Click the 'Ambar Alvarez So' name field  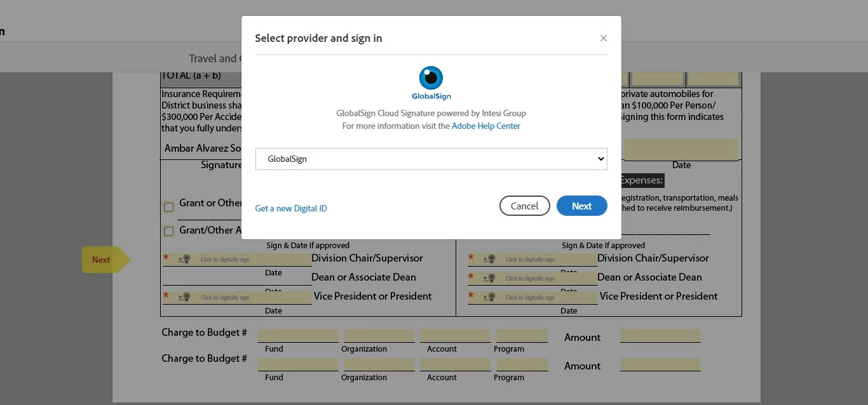click(x=202, y=149)
